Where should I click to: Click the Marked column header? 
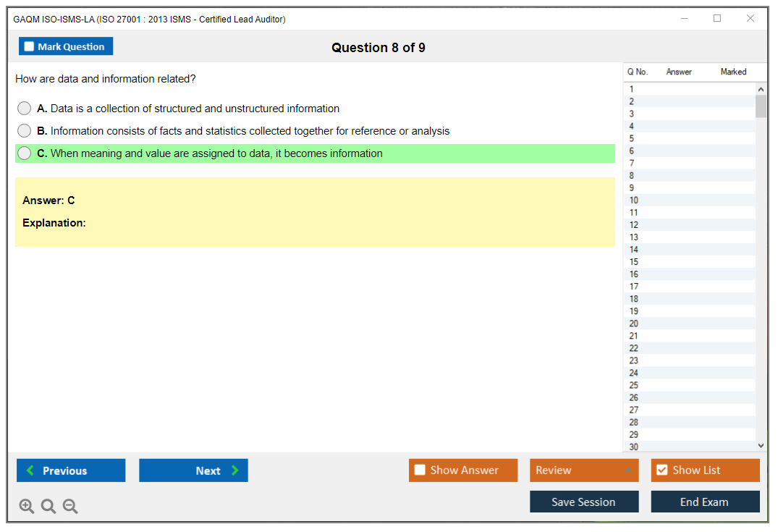[733, 72]
